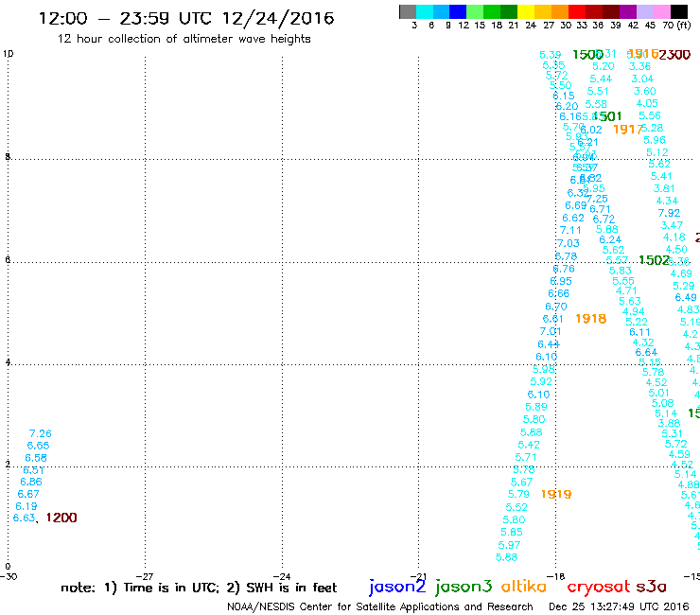The image size is (700, 615).
Task: Click the wave height value "3.04"
Action: coord(642,79)
